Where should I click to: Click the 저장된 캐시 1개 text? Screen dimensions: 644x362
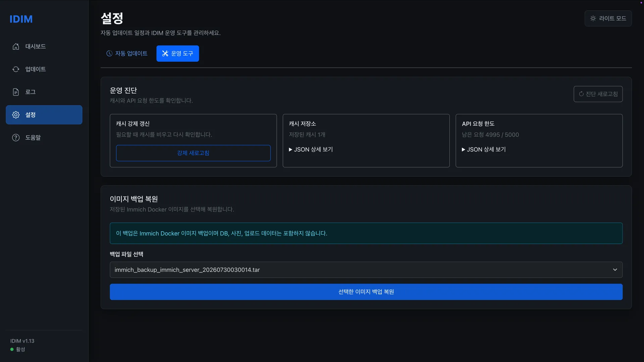tap(307, 135)
